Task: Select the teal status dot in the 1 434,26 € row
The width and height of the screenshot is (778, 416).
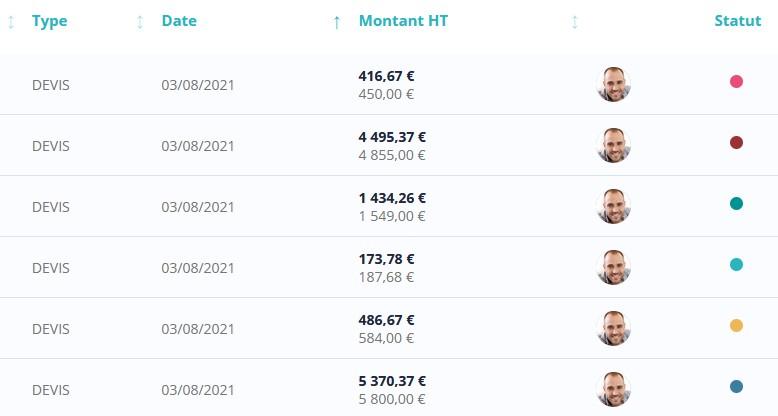Action: point(736,204)
